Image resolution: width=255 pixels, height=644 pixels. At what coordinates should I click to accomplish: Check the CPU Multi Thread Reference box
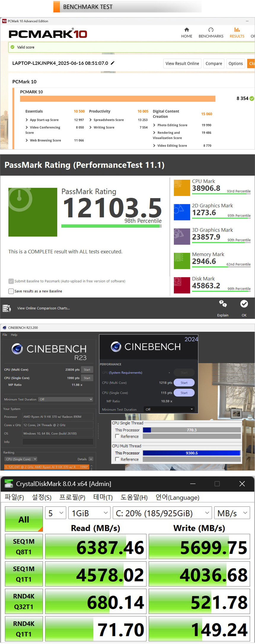pyautogui.click(x=117, y=459)
